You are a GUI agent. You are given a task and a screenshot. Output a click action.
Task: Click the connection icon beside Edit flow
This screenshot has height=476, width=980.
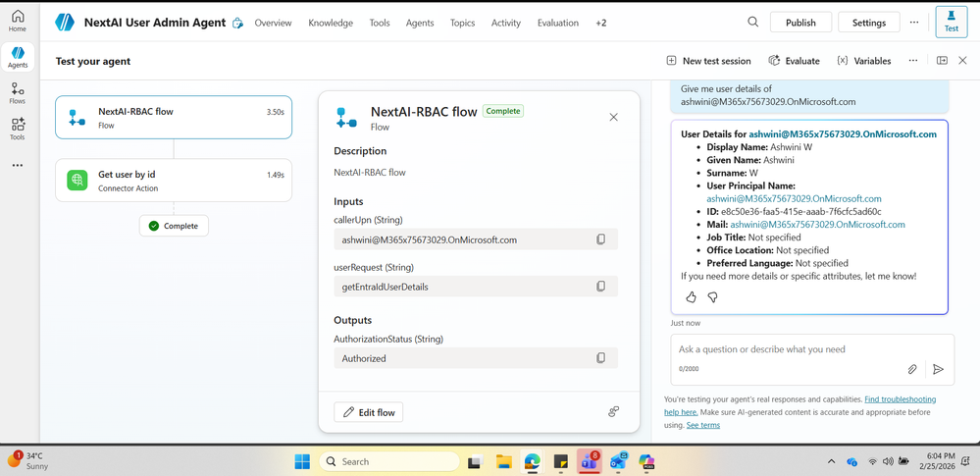(x=614, y=411)
